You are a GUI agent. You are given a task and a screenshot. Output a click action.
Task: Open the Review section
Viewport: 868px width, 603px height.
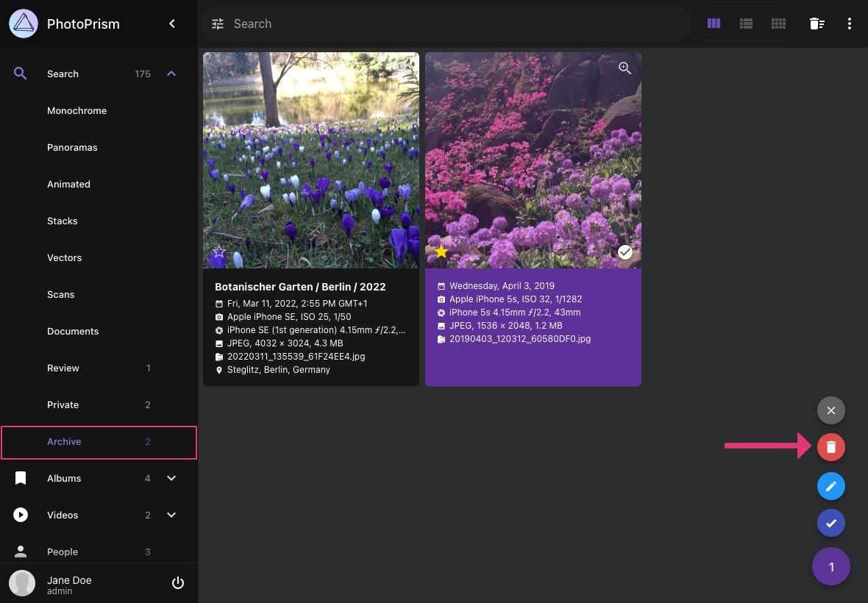63,368
